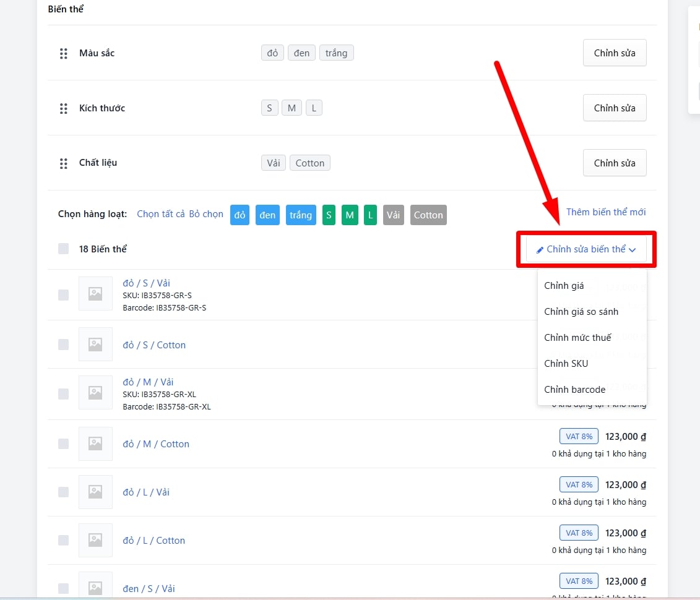Grab the drag handle for Màu sắc
The height and width of the screenshot is (600, 700).
[63, 54]
